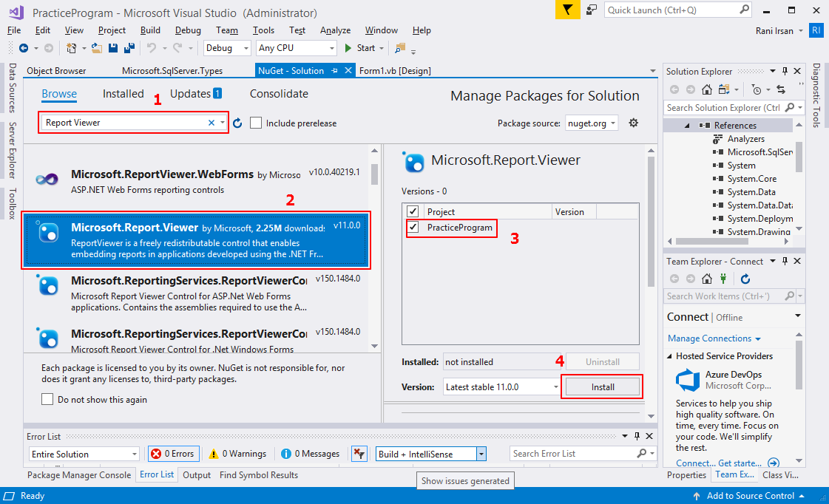Viewport: 829px width, 504px height.
Task: Install the Microsoft.Report.Viewer package
Action: coord(603,386)
